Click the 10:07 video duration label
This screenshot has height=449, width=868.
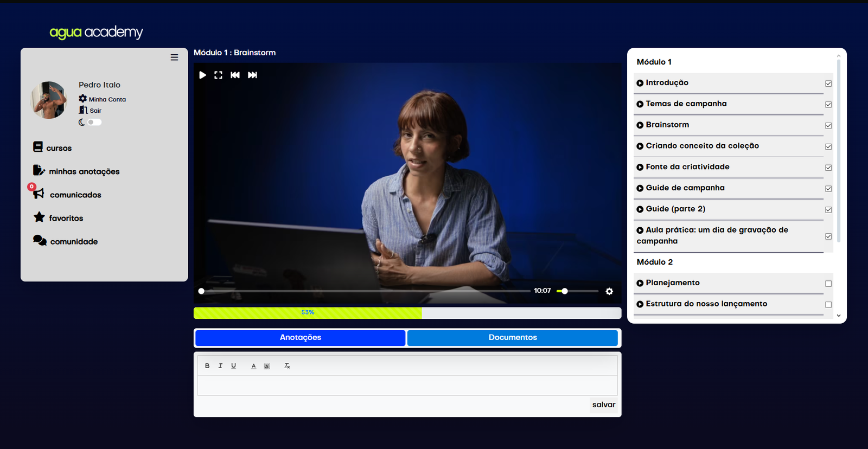(542, 291)
